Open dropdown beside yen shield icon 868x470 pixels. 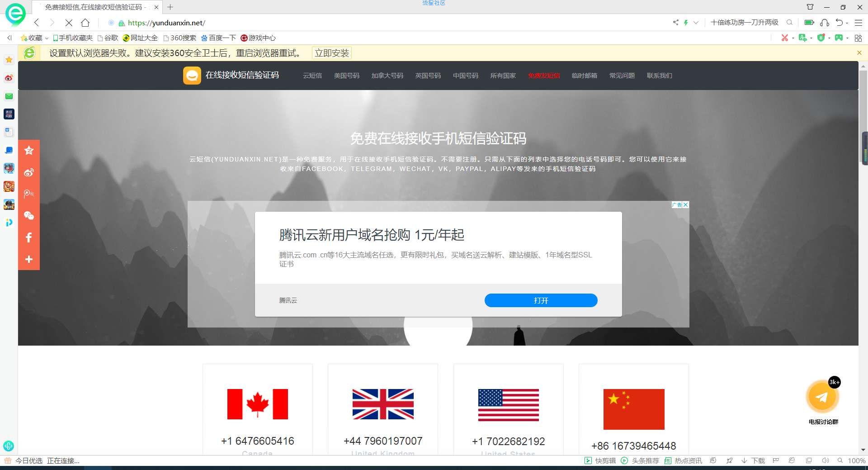(829, 38)
